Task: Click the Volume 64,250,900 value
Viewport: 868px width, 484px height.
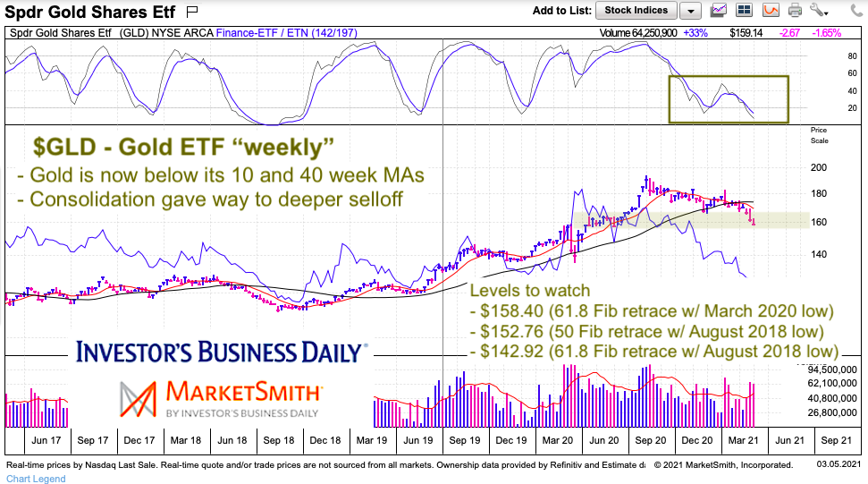Action: [638, 33]
